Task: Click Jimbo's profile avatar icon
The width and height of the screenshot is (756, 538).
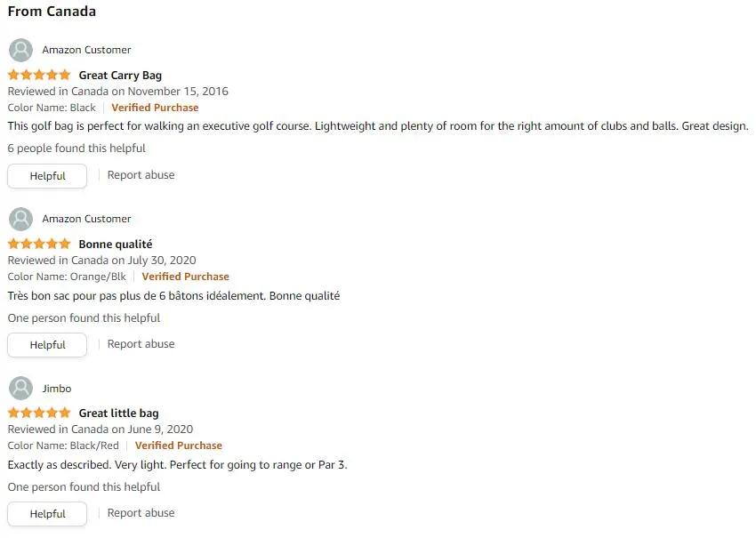Action: [x=20, y=389]
